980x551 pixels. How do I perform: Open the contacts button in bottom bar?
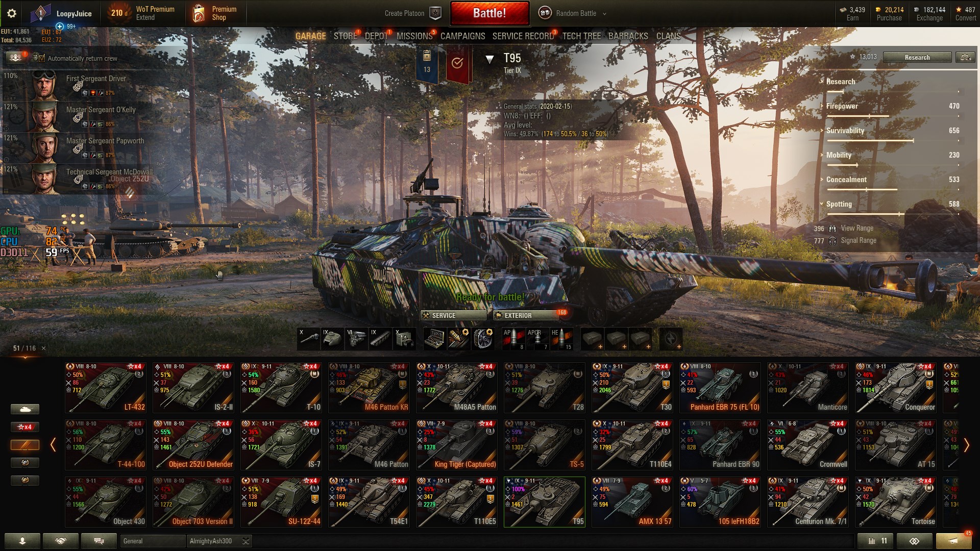[22, 541]
